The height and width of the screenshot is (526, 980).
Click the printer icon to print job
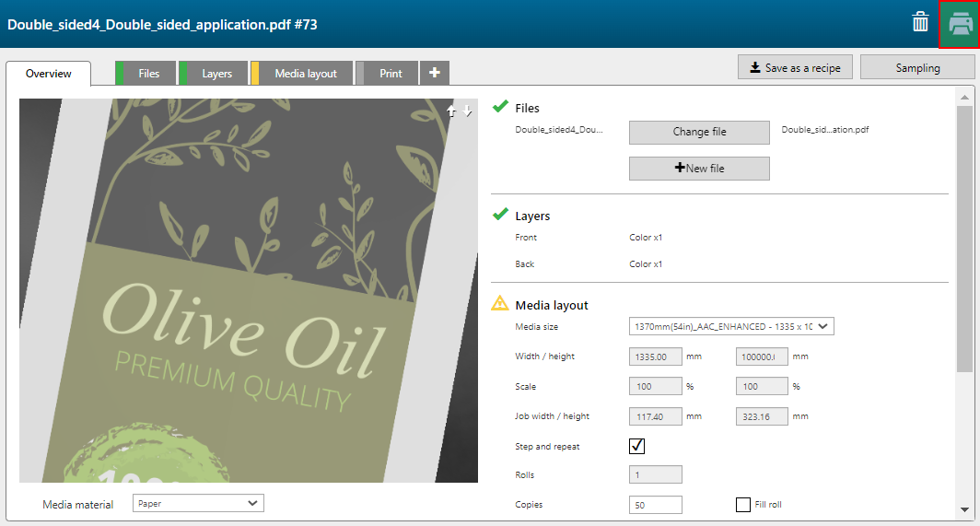(959, 24)
